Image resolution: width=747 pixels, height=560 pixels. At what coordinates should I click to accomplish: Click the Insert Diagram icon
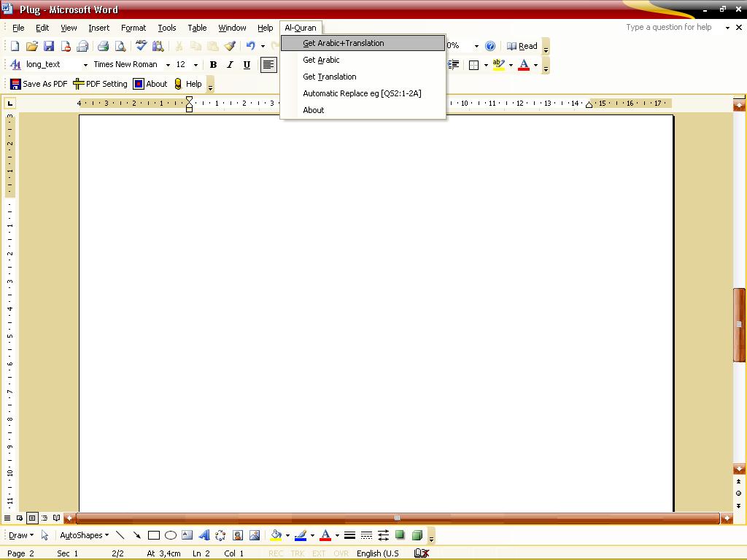pos(220,534)
